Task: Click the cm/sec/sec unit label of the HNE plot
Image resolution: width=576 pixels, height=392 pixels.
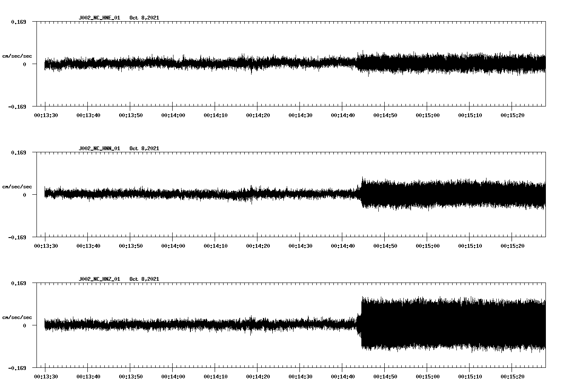Action: point(17,56)
